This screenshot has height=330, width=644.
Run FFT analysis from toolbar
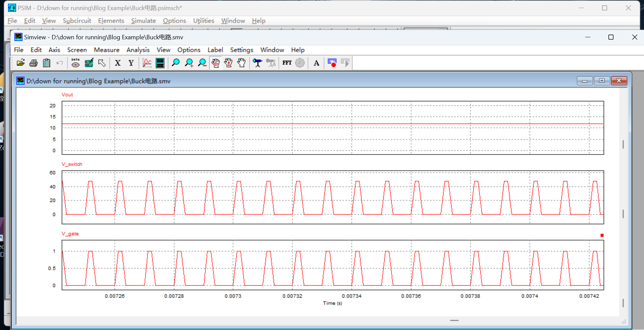(x=287, y=63)
